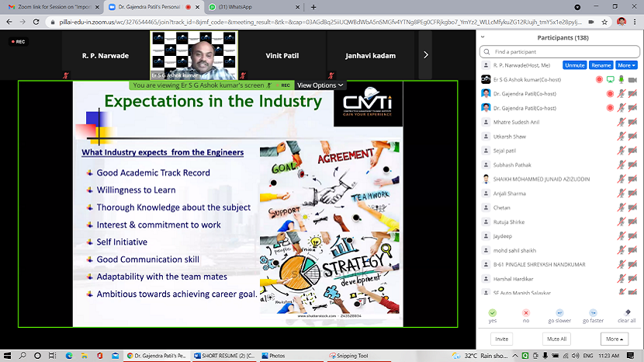Click the yes reaction icon

[x=493, y=313]
